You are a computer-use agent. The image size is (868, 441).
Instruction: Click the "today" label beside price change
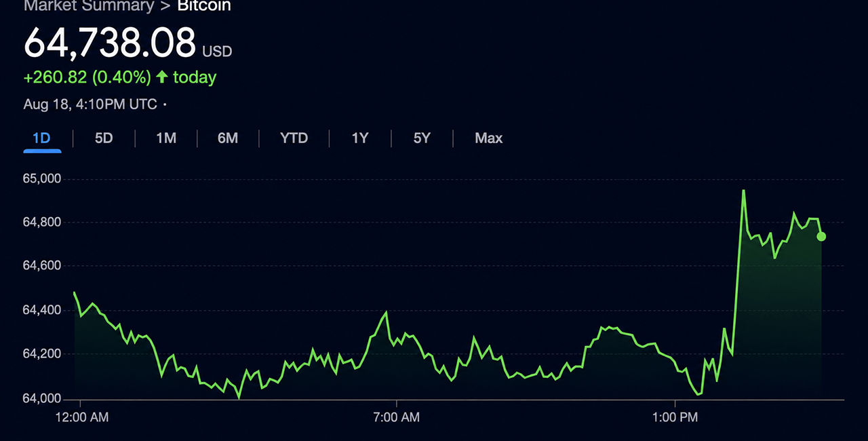195,77
